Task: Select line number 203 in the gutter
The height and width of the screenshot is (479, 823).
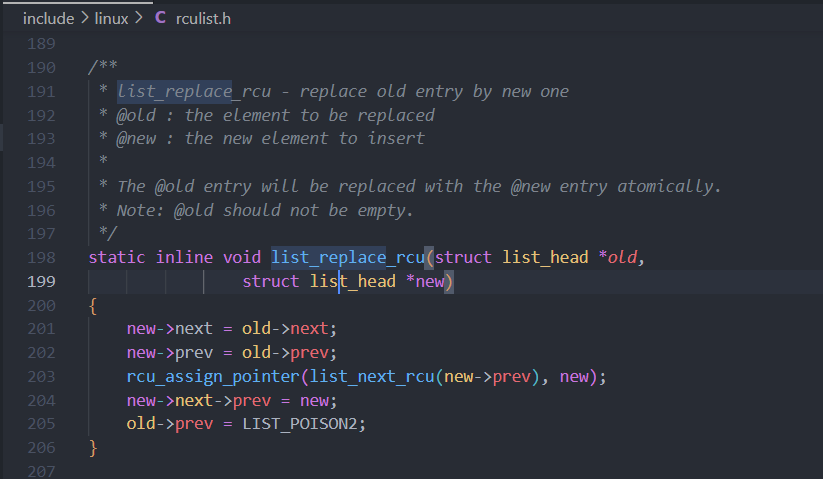Action: [41, 377]
